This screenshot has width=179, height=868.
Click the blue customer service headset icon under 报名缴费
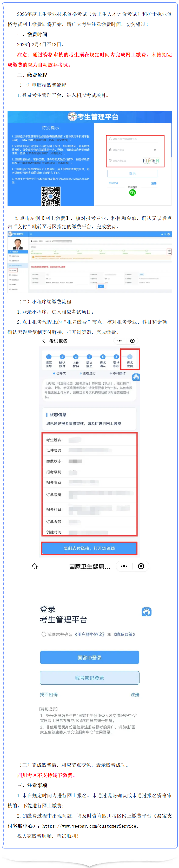click(x=136, y=377)
